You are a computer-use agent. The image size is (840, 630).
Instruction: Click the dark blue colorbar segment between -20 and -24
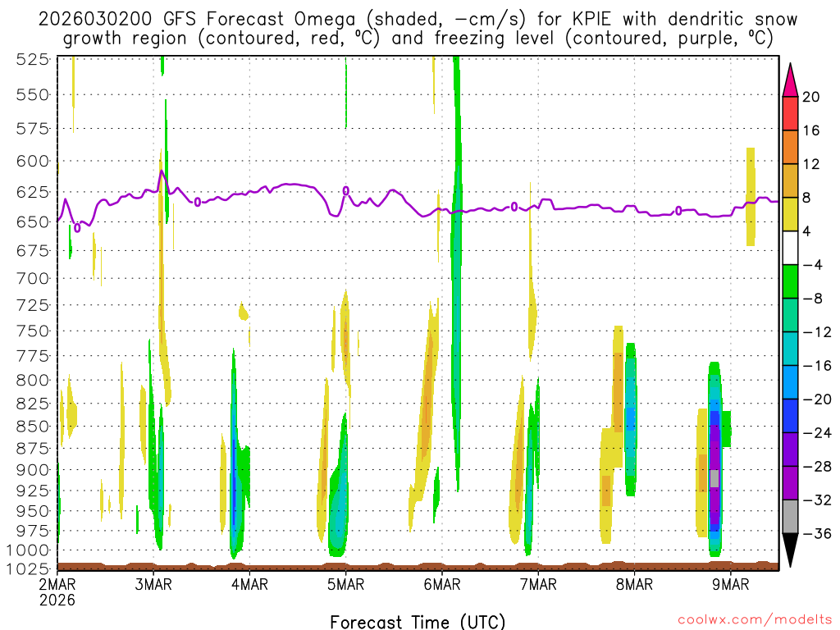click(x=790, y=416)
